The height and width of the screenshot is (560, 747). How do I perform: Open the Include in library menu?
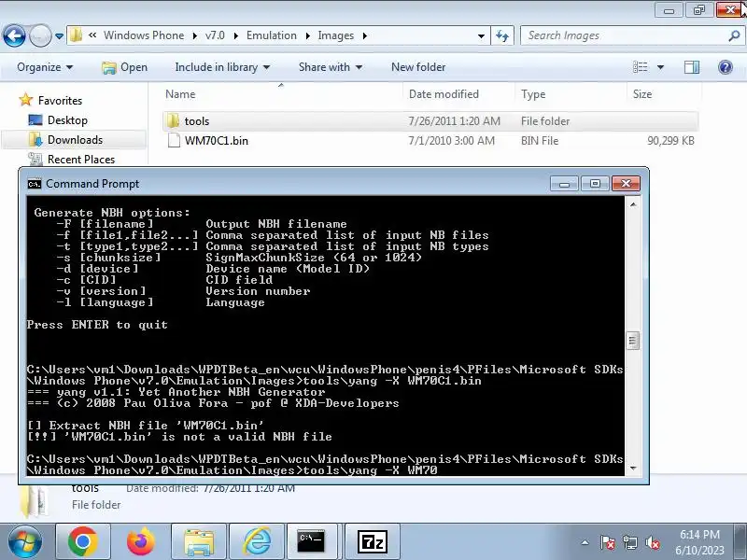click(222, 67)
